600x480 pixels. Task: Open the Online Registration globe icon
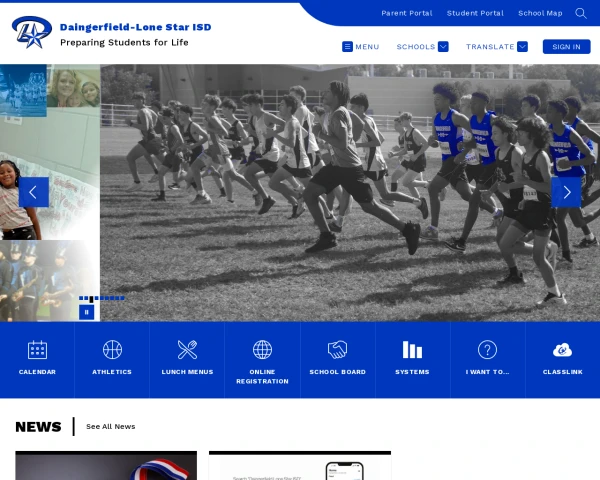pyautogui.click(x=262, y=349)
